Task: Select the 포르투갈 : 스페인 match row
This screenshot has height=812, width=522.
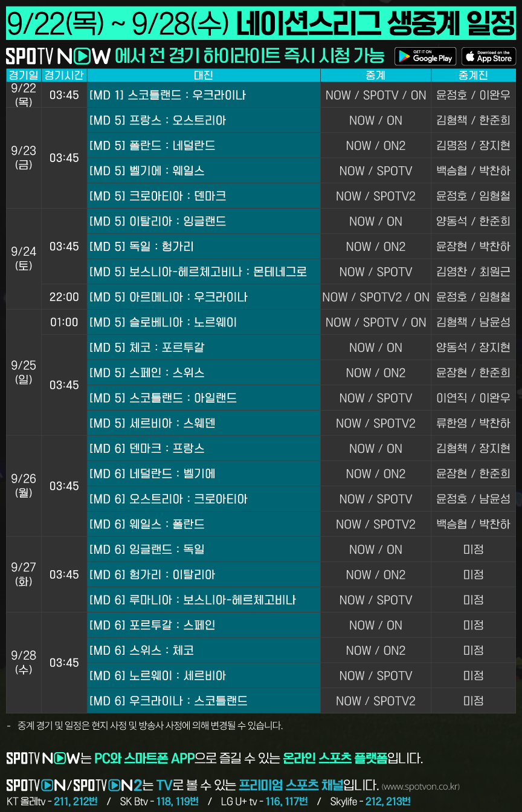Action: tap(204, 625)
